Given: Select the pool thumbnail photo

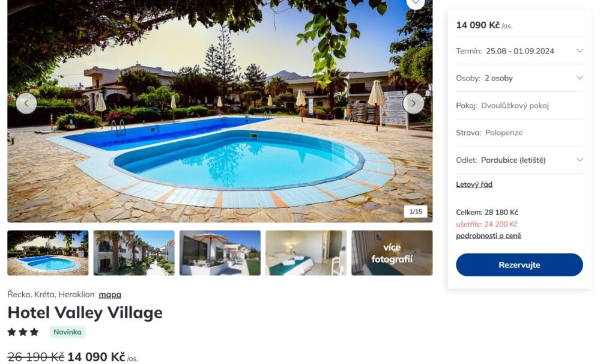Looking at the screenshot, I should click(48, 253).
